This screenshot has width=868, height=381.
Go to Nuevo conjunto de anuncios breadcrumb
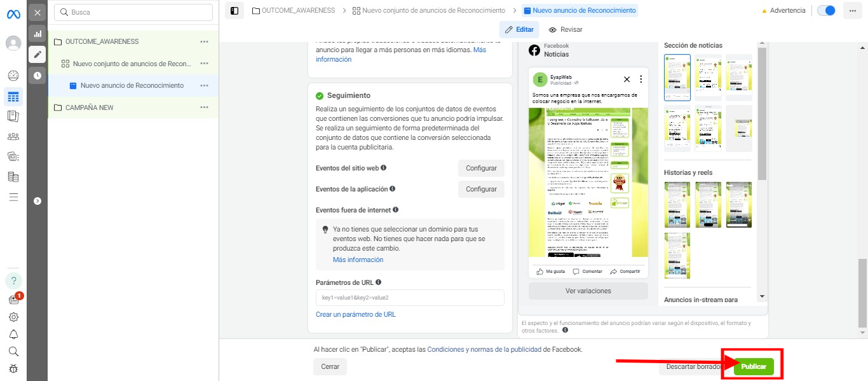coord(428,10)
